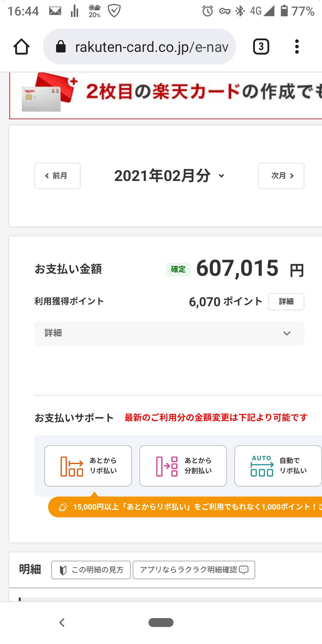Viewport: 322px width, 644px height.
Task: Select あとから分割払い installment option
Action: 183,466
